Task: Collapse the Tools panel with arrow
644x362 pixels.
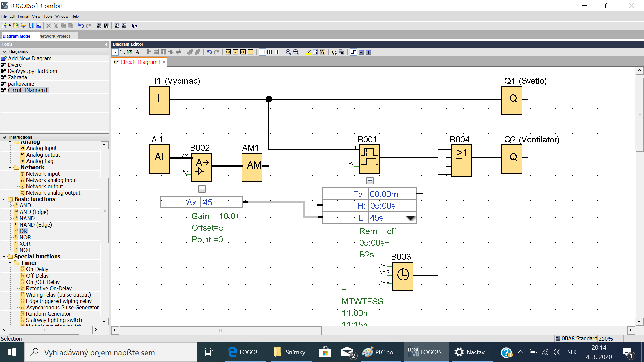Action: coord(106,44)
